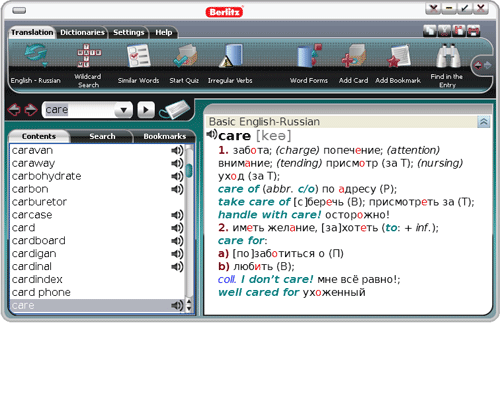
Task: Click the phrase handle with care!
Action: click(269, 215)
